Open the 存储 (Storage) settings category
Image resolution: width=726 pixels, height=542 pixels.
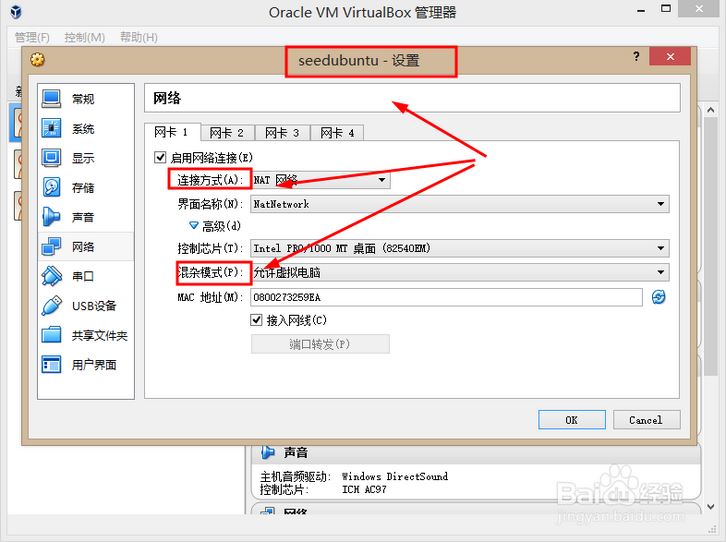(x=86, y=187)
